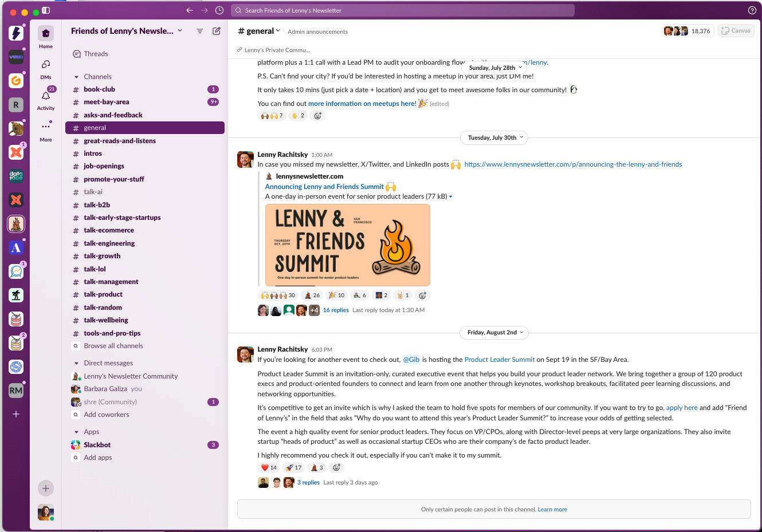Open the 3 replies thread
The image size is (762, 532).
308,482
